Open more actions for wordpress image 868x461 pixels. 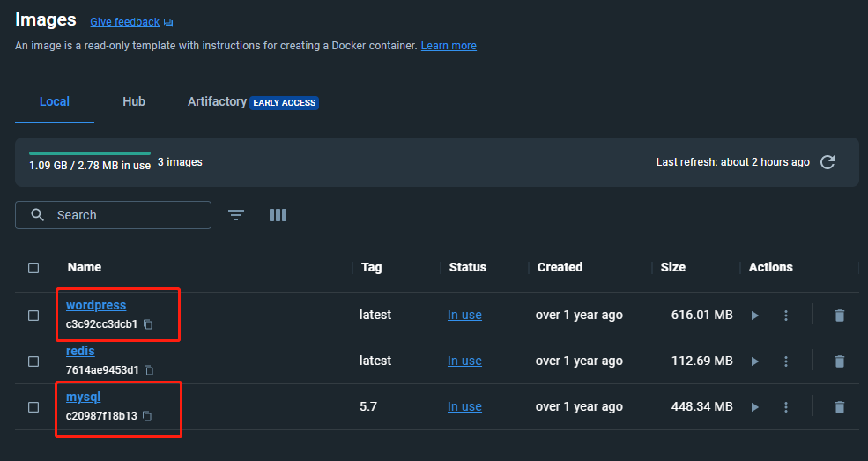(x=785, y=316)
